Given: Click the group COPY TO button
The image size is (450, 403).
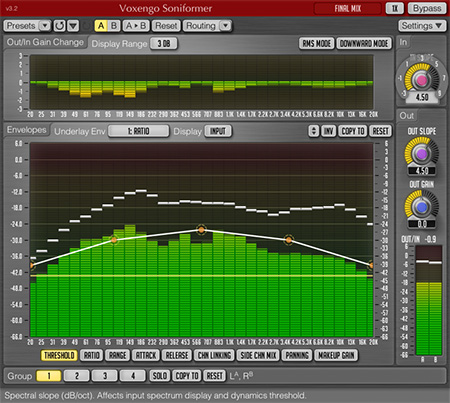Looking at the screenshot, I should (x=187, y=376).
